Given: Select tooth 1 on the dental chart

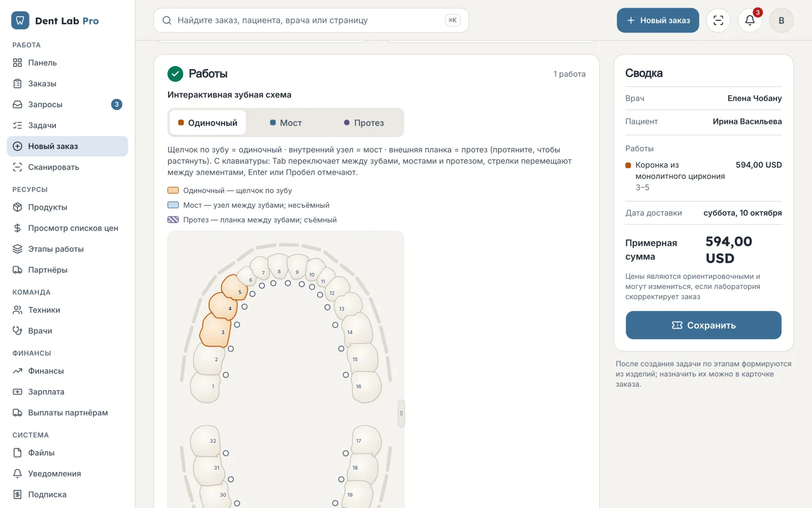Looking at the screenshot, I should [x=206, y=388].
